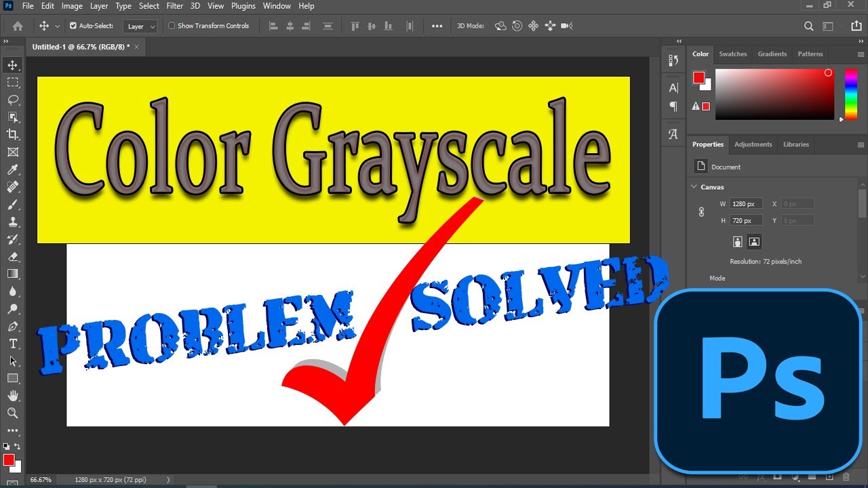868x488 pixels.
Task: Select the Lasso tool
Action: [13, 100]
